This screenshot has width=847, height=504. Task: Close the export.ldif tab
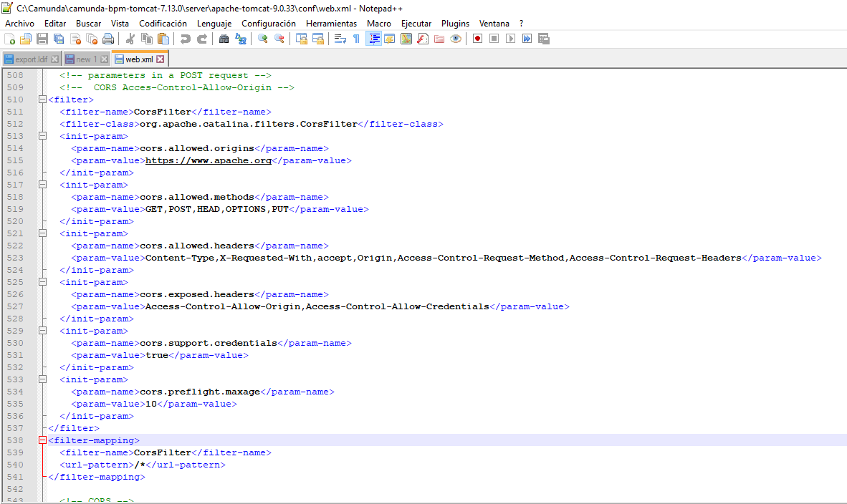pyautogui.click(x=54, y=59)
